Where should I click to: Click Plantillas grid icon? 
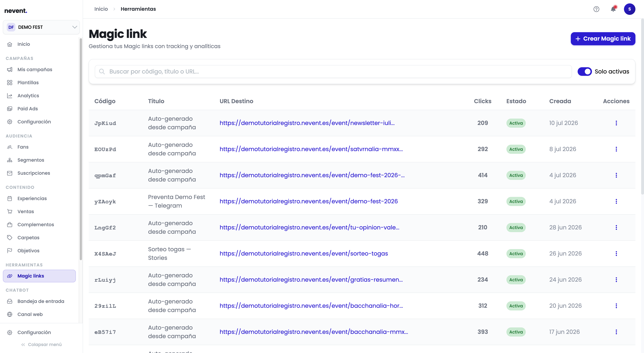click(x=10, y=83)
